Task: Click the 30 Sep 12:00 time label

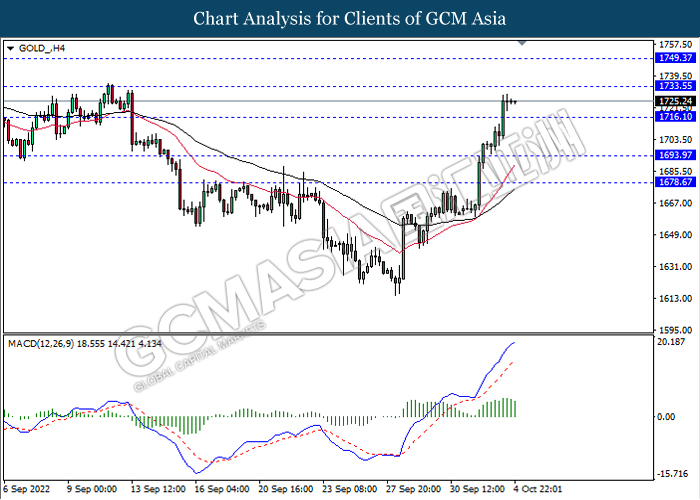Action: click(478, 489)
